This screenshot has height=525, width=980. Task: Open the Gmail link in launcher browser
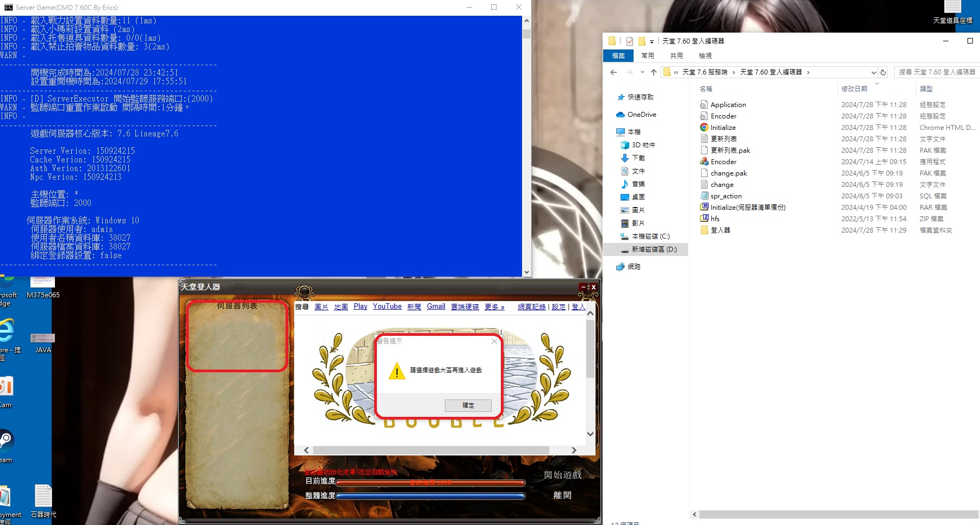click(x=436, y=307)
